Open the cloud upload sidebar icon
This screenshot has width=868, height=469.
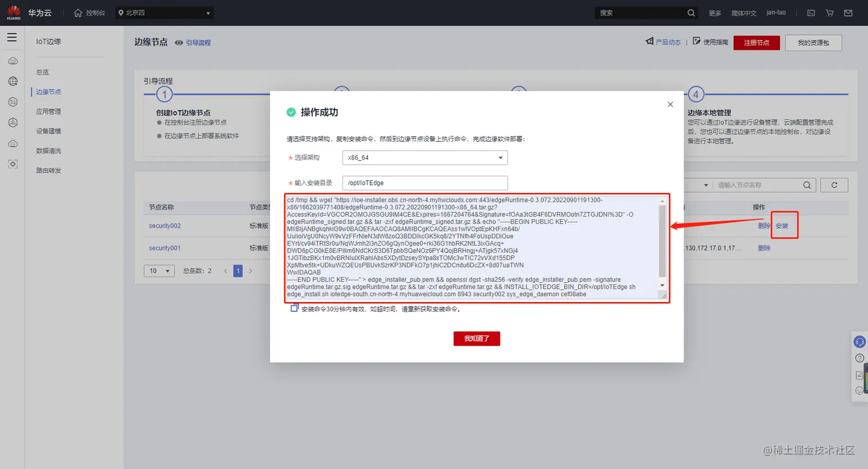(x=13, y=144)
